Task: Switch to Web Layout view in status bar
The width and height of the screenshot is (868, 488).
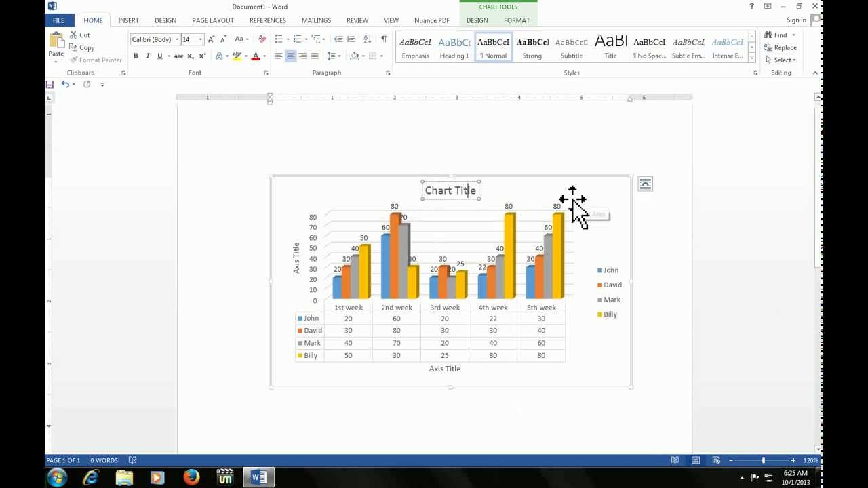Action: point(716,461)
